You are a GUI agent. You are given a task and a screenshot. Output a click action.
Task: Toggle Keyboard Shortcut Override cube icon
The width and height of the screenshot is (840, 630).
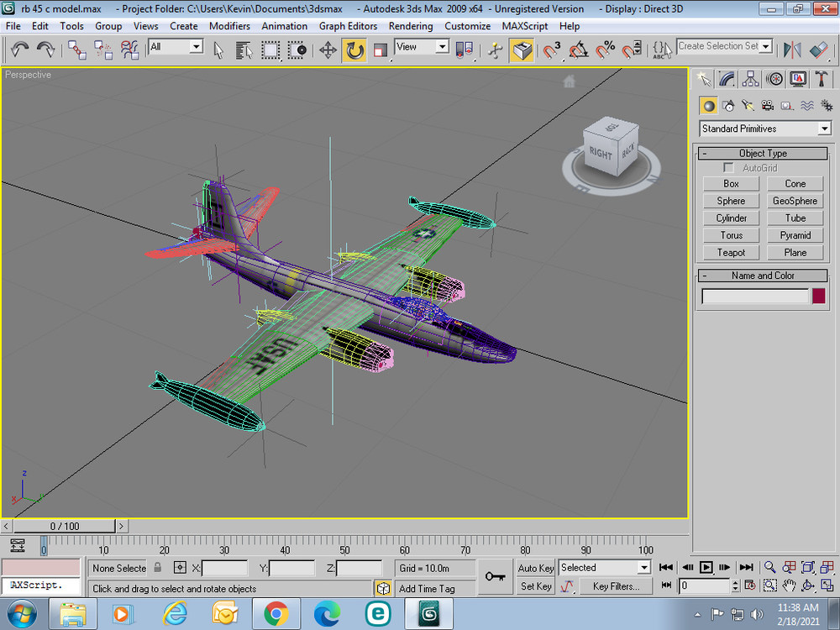[x=522, y=50]
